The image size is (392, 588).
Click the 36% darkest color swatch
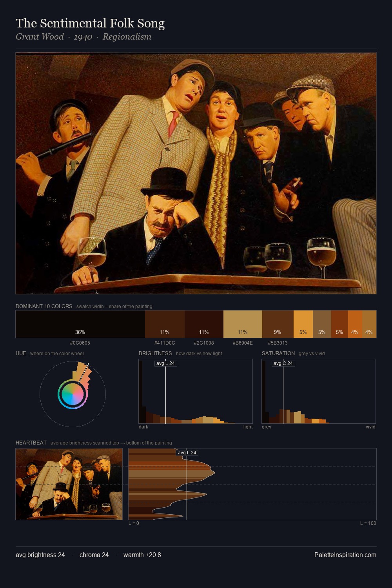tap(80, 324)
